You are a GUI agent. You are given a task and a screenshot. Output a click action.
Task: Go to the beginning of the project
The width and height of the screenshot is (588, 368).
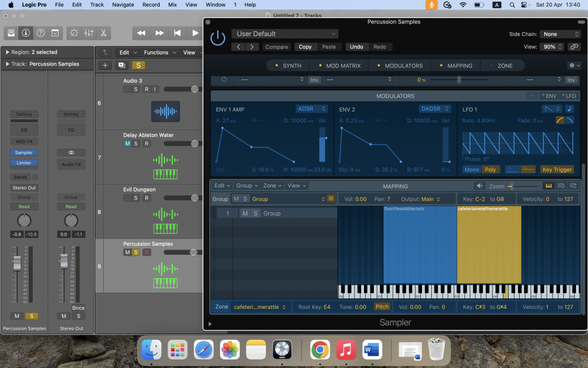coord(177,33)
